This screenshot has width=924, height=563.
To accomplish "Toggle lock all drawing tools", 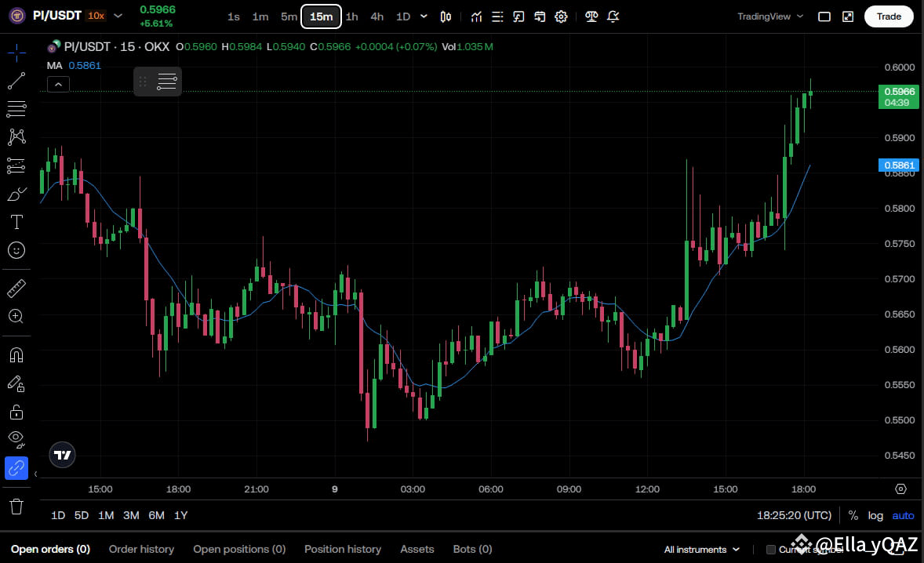I will tap(16, 412).
